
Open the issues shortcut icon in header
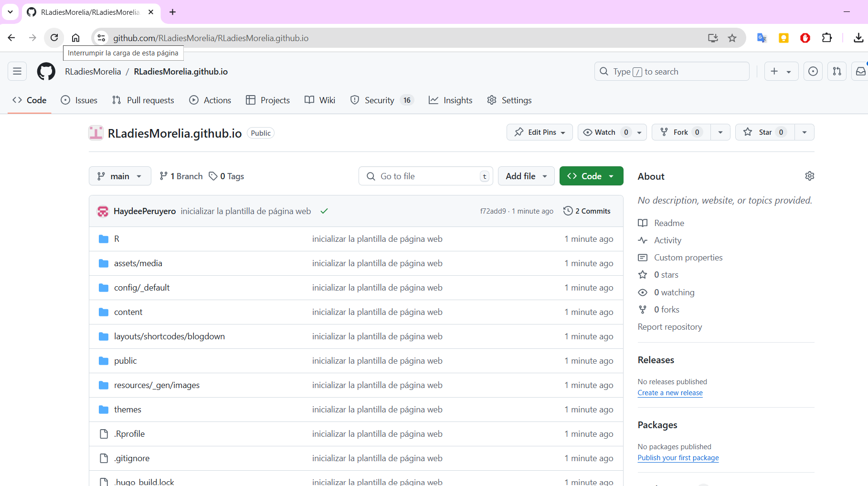(813, 72)
